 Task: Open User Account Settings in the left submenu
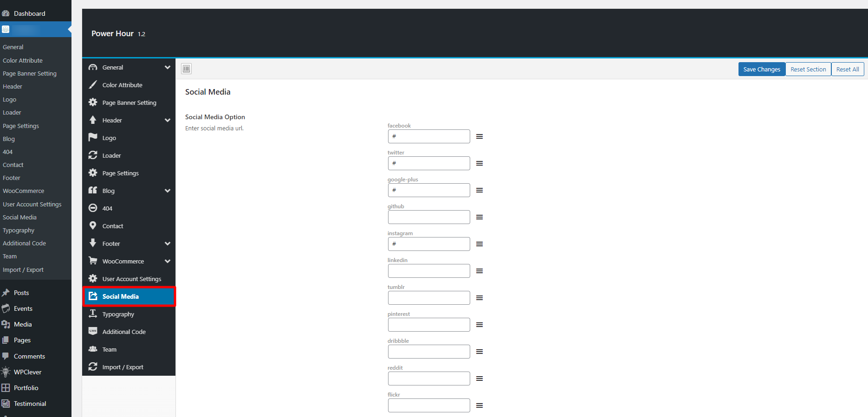point(32,205)
